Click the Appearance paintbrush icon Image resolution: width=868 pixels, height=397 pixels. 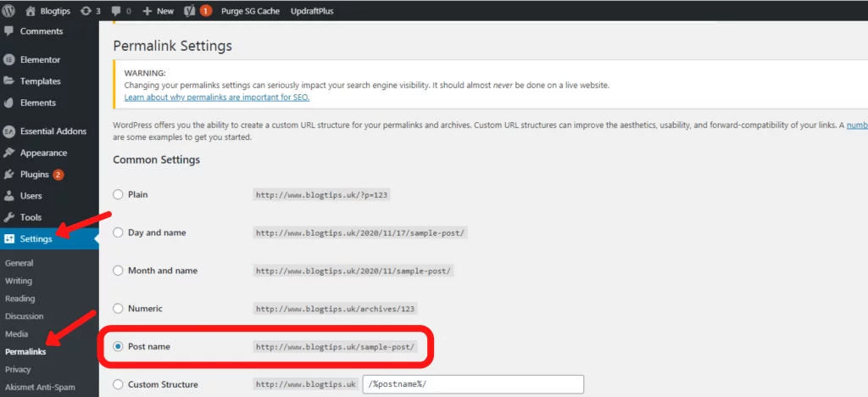[8, 153]
